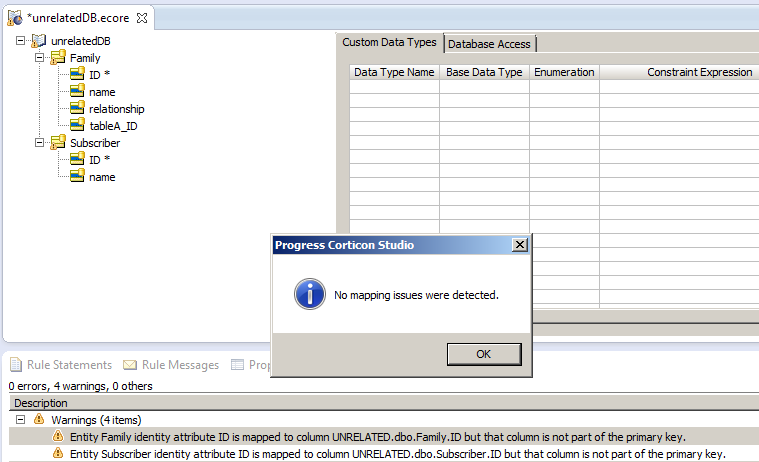
Task: Select the name attribute under Subscriber
Action: point(102,177)
